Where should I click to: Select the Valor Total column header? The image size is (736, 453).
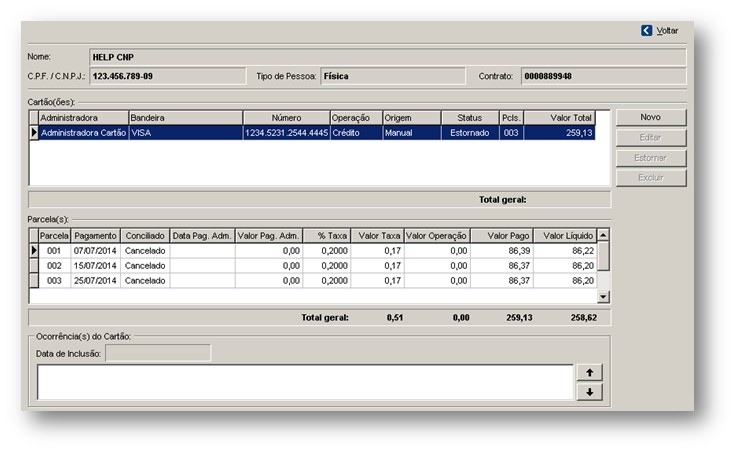[x=560, y=118]
